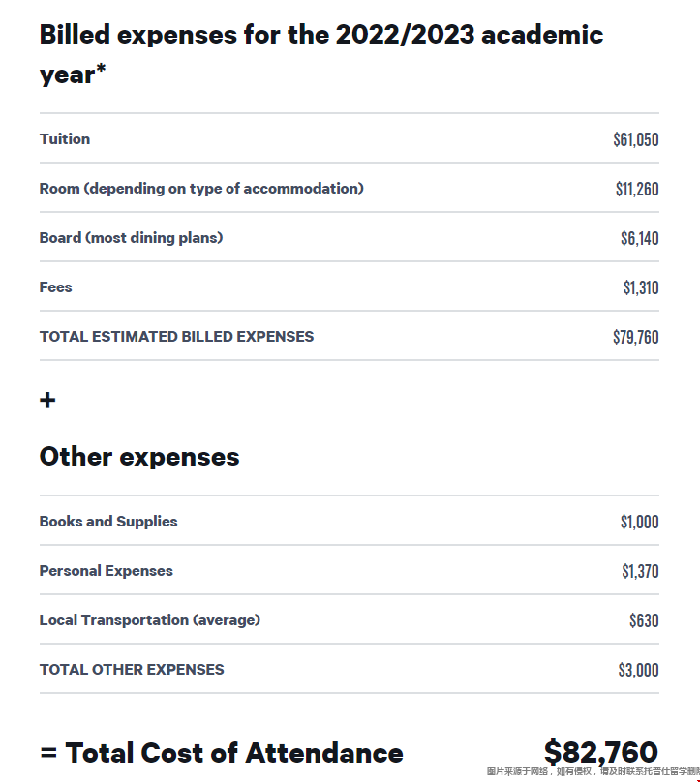Select the Board dining plans label

(132, 238)
